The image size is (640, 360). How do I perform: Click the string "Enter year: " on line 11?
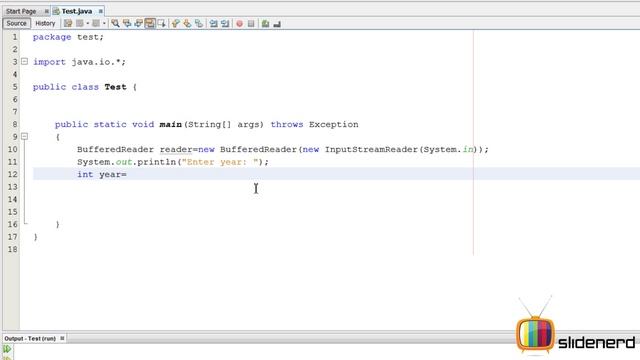(220, 162)
